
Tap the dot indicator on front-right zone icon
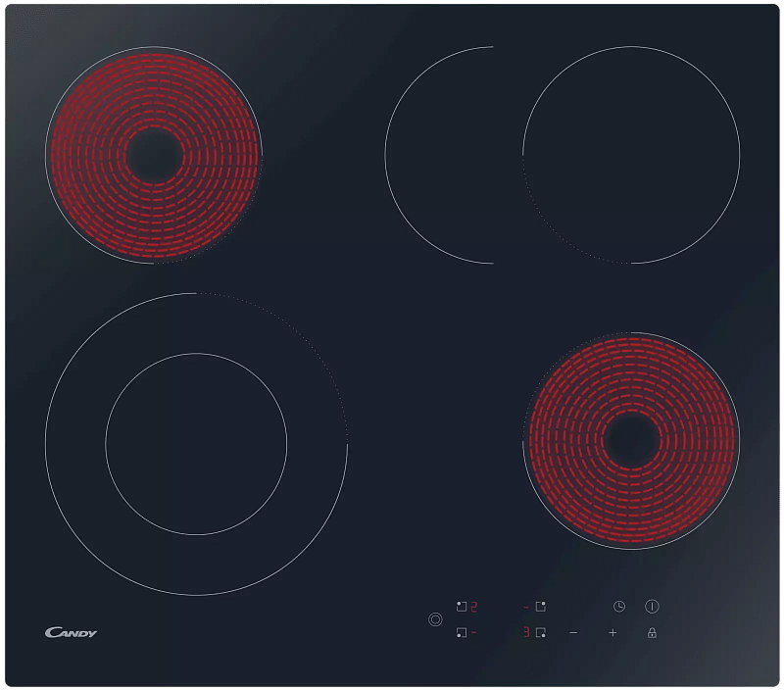pyautogui.click(x=542, y=635)
